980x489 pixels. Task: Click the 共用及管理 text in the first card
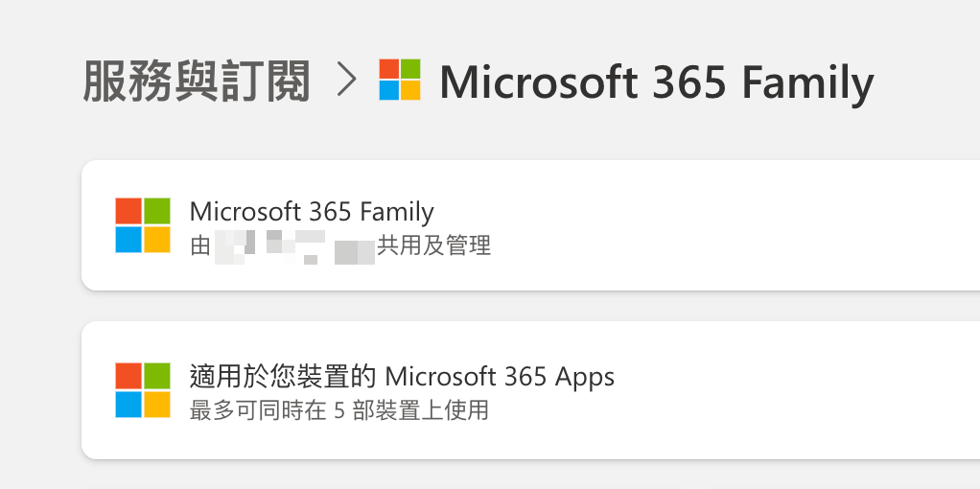433,245
